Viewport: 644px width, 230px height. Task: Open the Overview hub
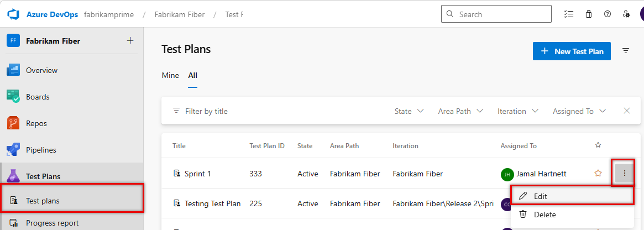[41, 70]
